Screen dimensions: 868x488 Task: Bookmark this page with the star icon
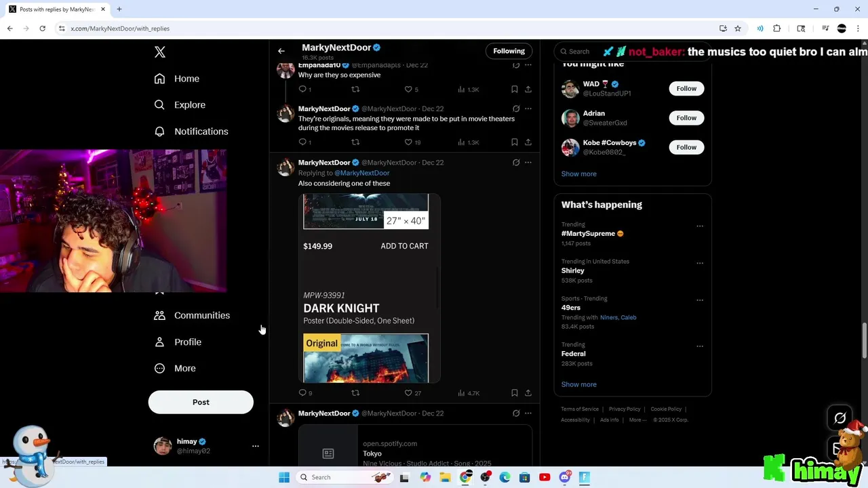(x=738, y=28)
